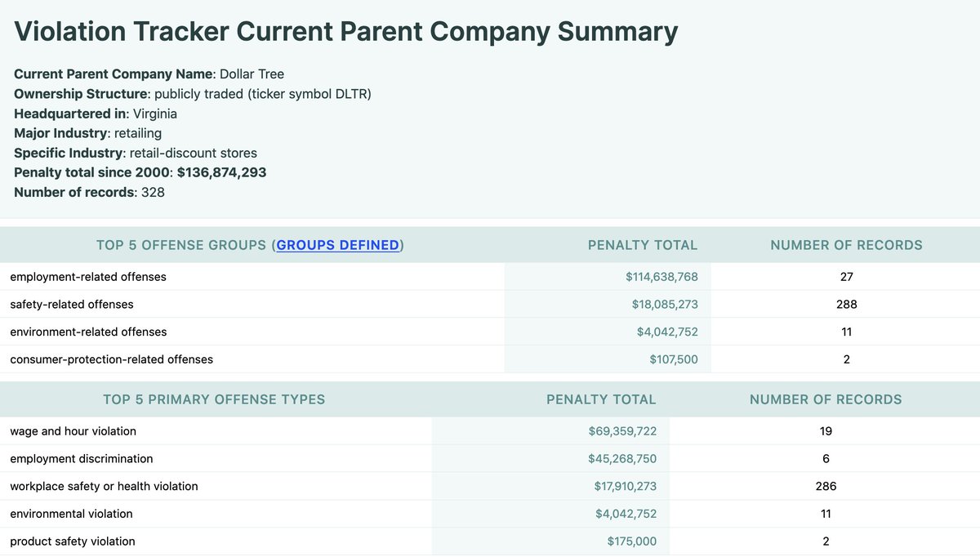Click employment-related offenses penalty total $114,638,768
Viewport: 980px width, 557px height.
[661, 277]
